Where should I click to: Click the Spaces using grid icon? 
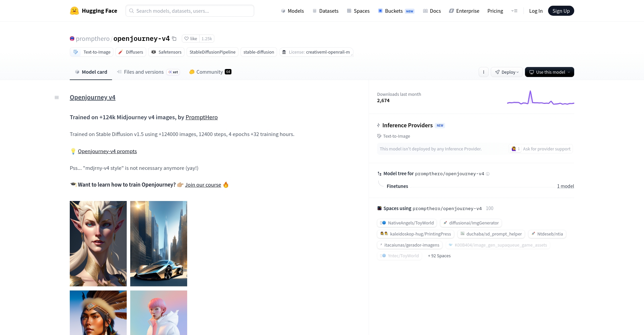pyautogui.click(x=379, y=208)
